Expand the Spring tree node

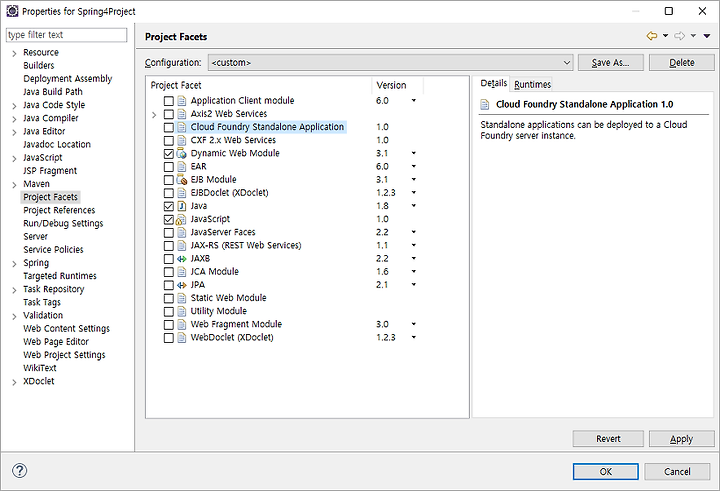click(14, 264)
